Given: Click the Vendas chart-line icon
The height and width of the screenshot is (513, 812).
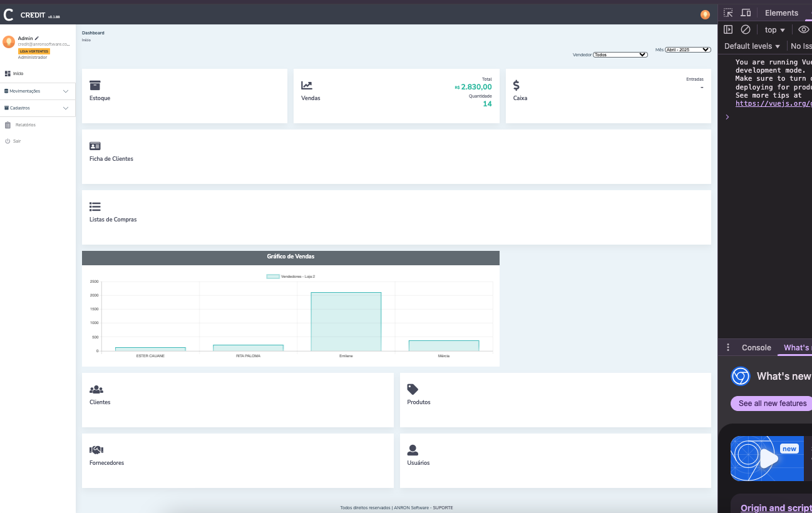Looking at the screenshot, I should (307, 85).
